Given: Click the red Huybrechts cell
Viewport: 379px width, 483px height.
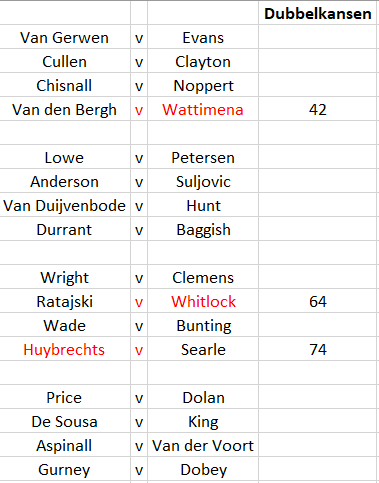Looking at the screenshot, I should click(x=65, y=349).
